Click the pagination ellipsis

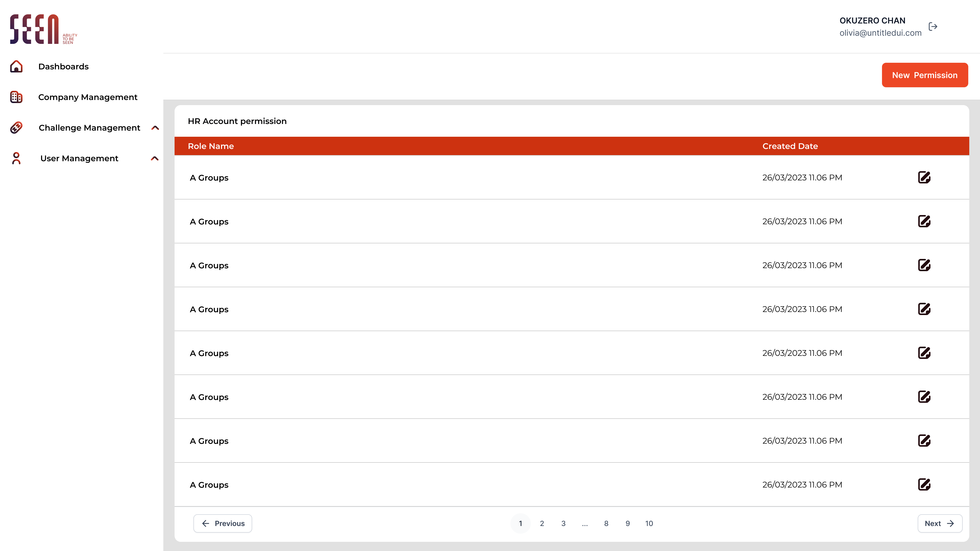point(585,523)
